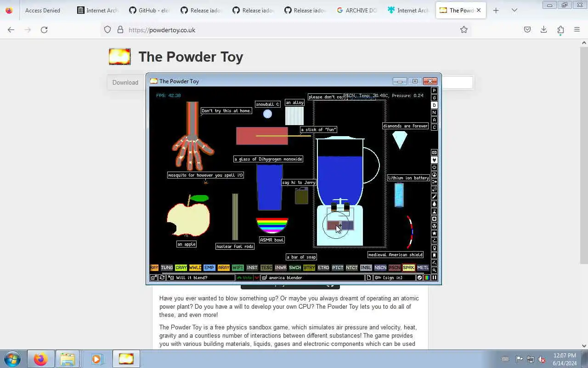Select the TUNG element
Screen dimensions: 588x368
tap(167, 268)
